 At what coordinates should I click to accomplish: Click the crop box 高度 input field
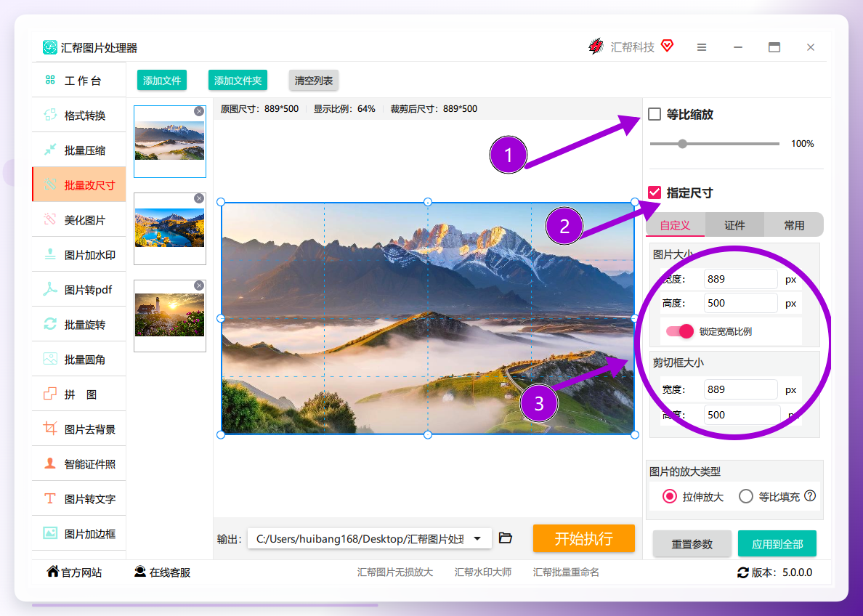click(x=742, y=415)
